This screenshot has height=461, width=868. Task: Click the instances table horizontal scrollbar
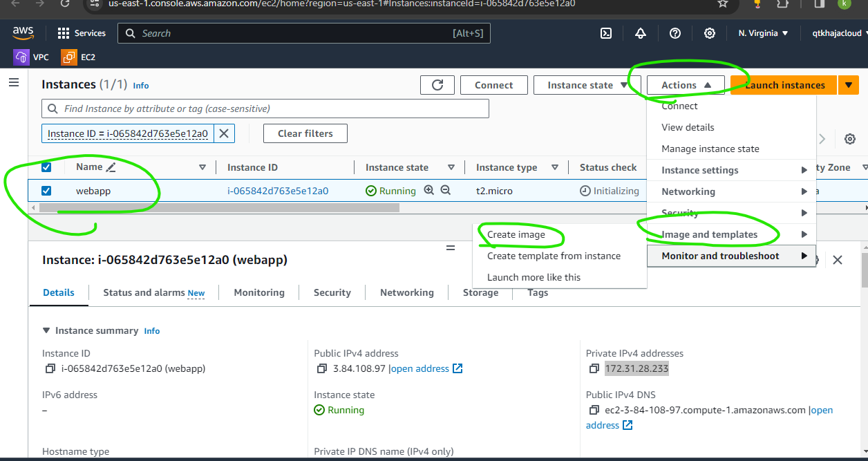[x=219, y=207]
